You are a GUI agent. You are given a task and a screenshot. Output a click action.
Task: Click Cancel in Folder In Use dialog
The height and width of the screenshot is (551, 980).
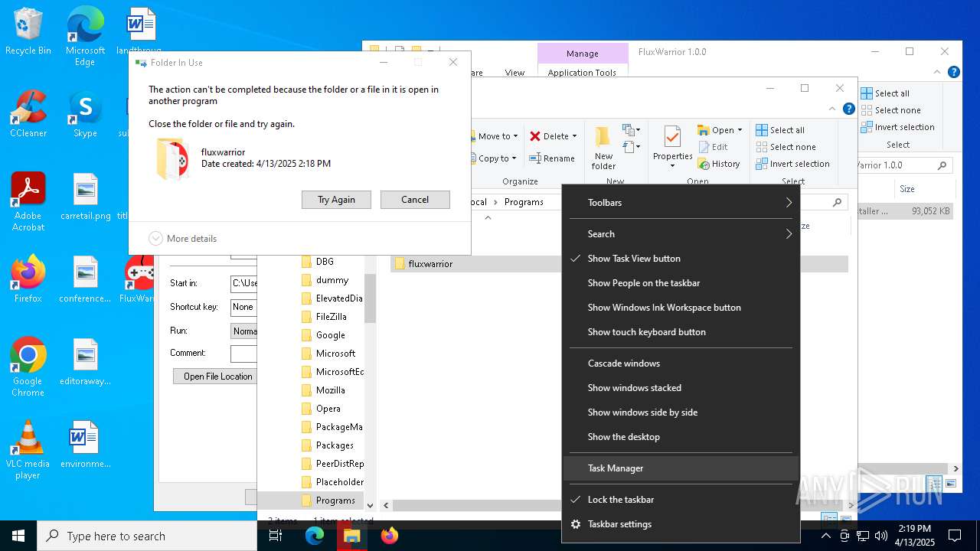tap(415, 200)
